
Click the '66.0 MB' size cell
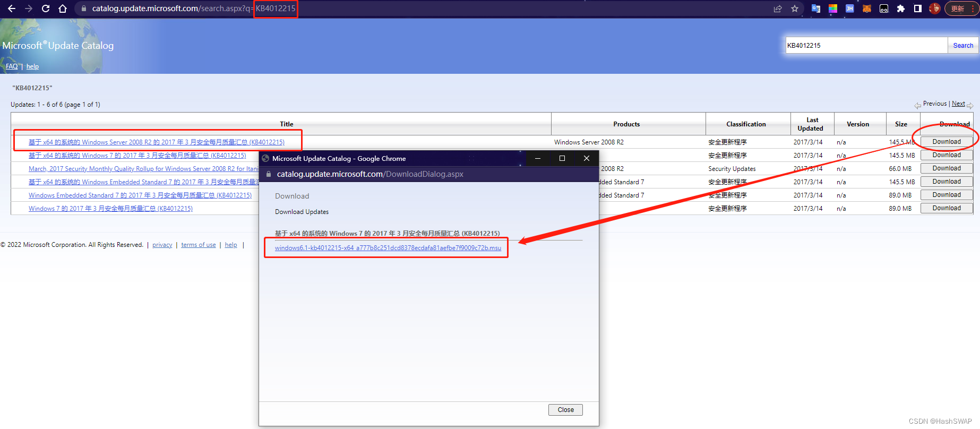(900, 169)
